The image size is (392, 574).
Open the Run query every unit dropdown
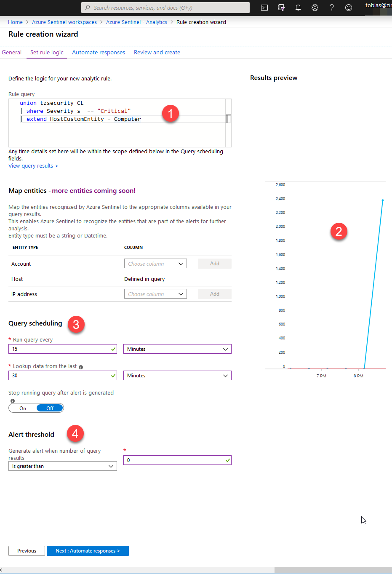[177, 349]
